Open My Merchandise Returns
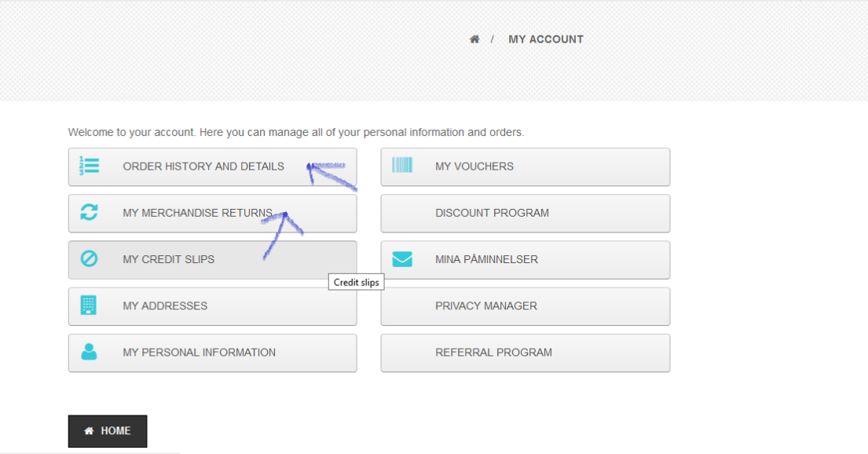Viewport: 868px width, 454px height. 213,213
